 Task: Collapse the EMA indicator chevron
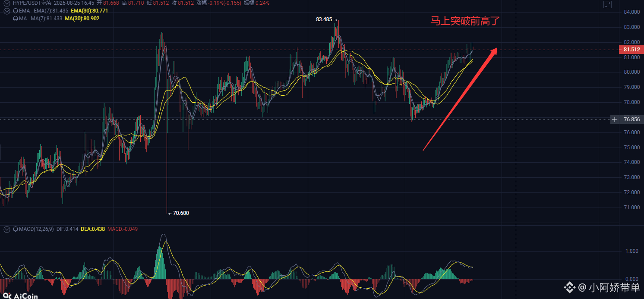coord(6,11)
